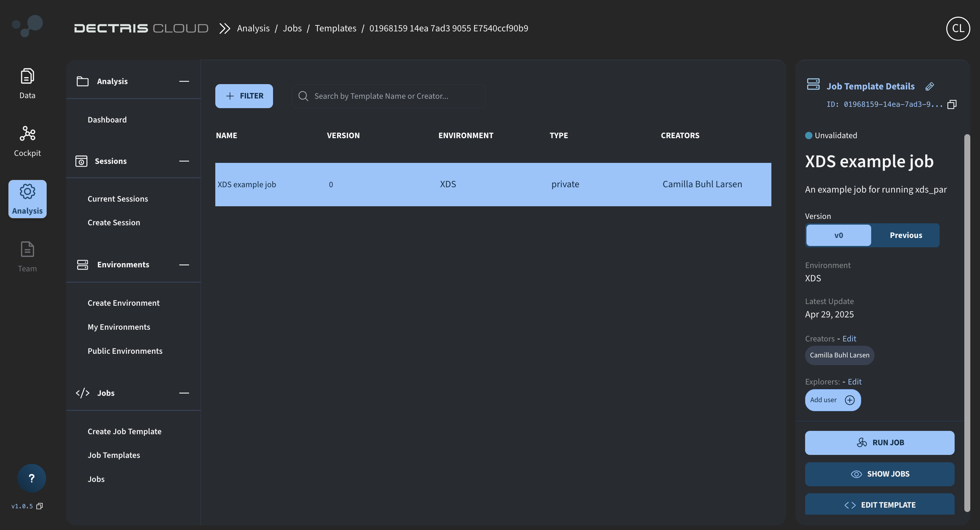Go to Current Sessions
The width and height of the screenshot is (980, 530).
[117, 199]
